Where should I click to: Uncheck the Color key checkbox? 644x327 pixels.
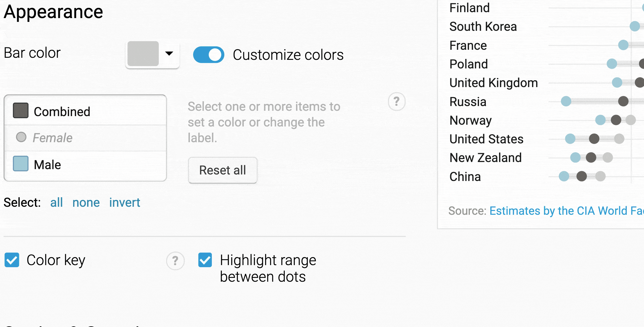(12, 260)
